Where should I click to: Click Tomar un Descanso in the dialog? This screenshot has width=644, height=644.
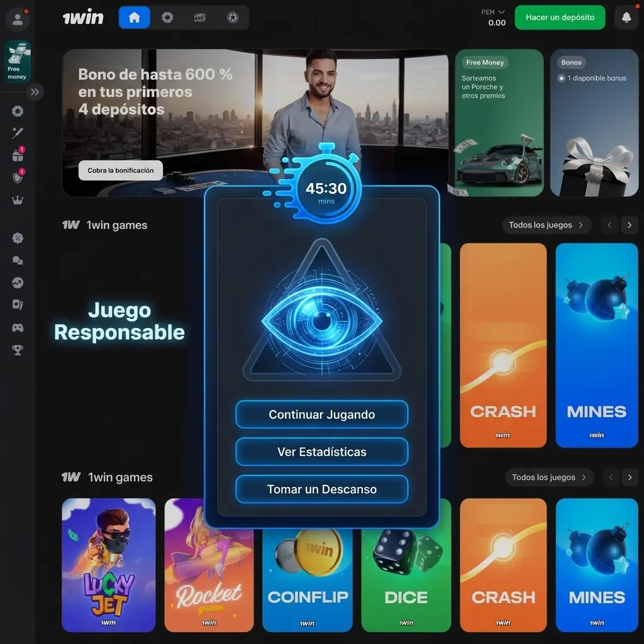click(322, 489)
